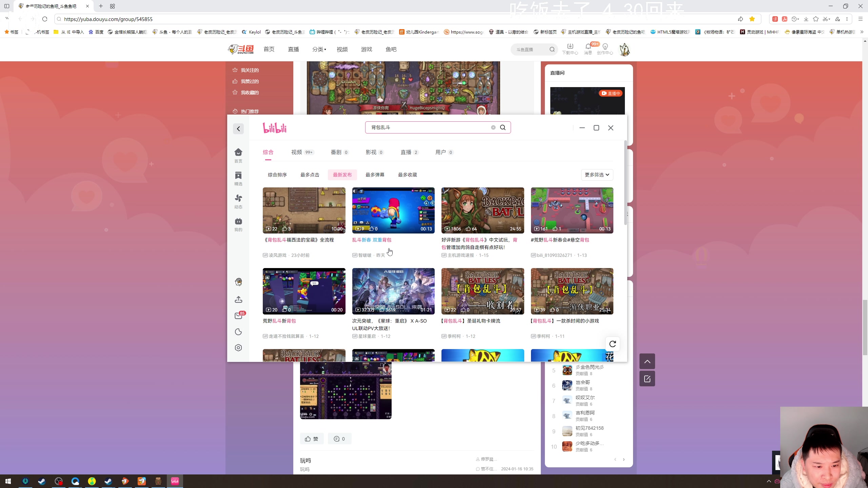Open bilibili 首页 from the sidebar
Image resolution: width=868 pixels, height=488 pixels.
click(238, 156)
